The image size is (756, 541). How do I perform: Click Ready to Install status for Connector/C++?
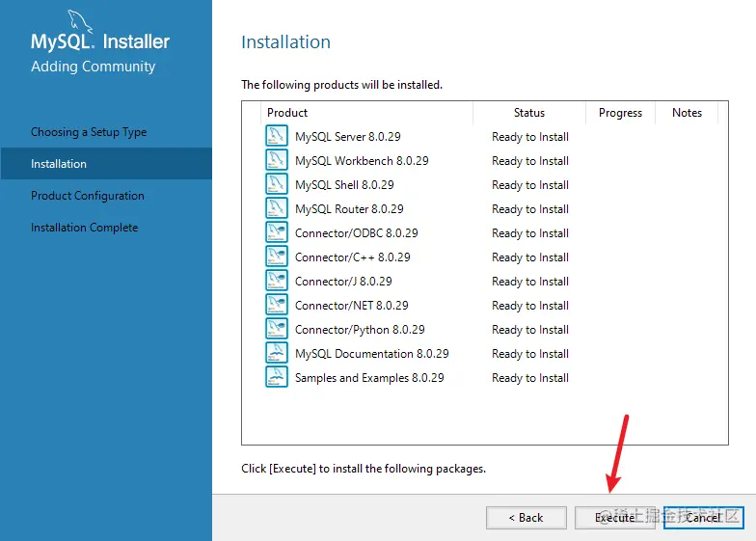(x=530, y=257)
